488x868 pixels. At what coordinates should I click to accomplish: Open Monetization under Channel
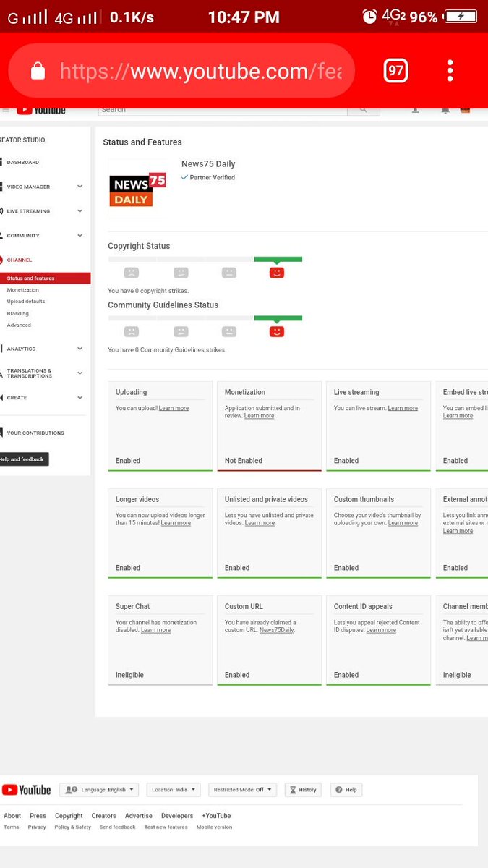[x=23, y=290]
